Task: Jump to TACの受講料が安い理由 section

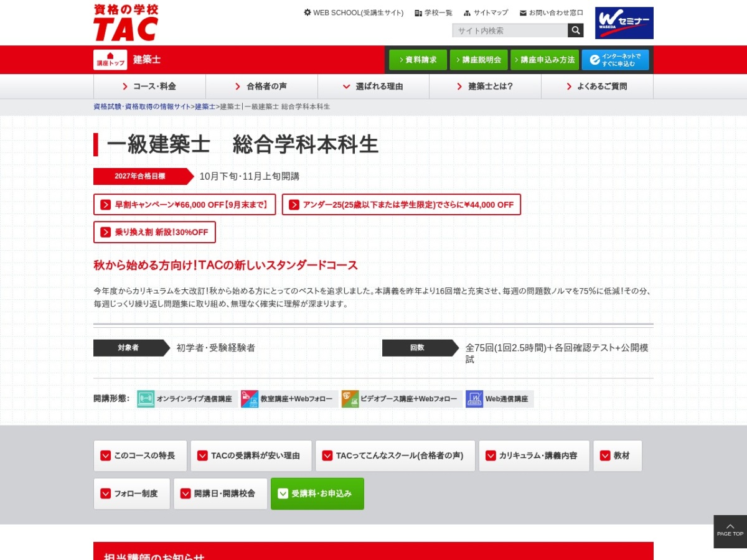Action: (x=251, y=456)
